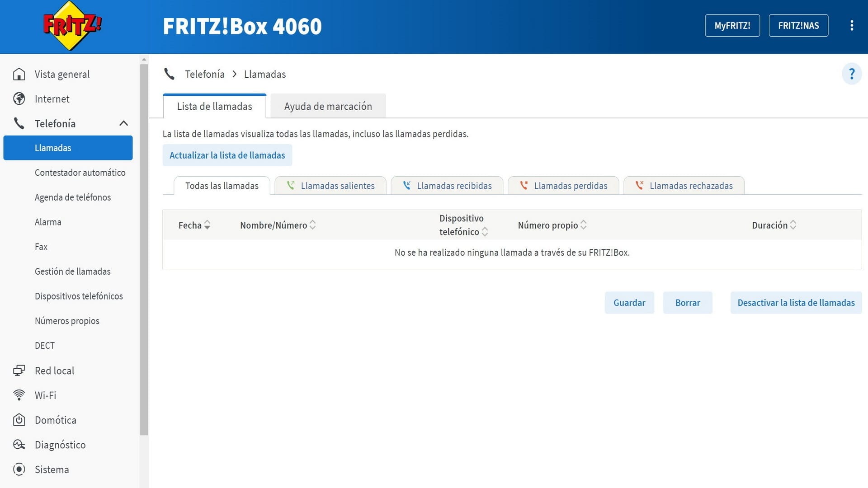Screen dimensions: 868x488
Task: Switch to Ayuda de marcación tab
Action: pyautogui.click(x=328, y=106)
